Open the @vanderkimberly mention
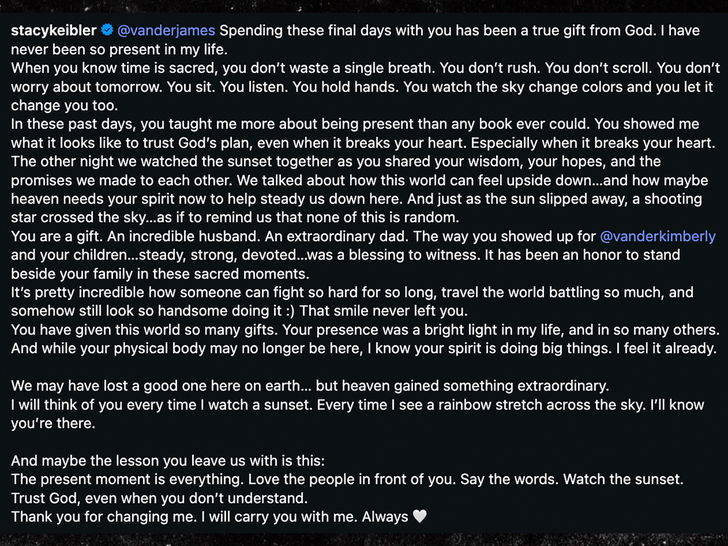This screenshot has height=546, width=728. (657, 236)
